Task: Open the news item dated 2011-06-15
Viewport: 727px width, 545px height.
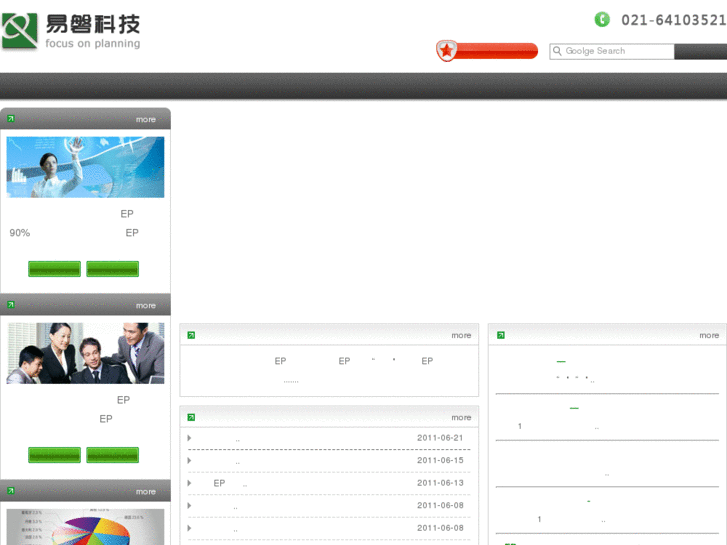Action: [x=329, y=461]
